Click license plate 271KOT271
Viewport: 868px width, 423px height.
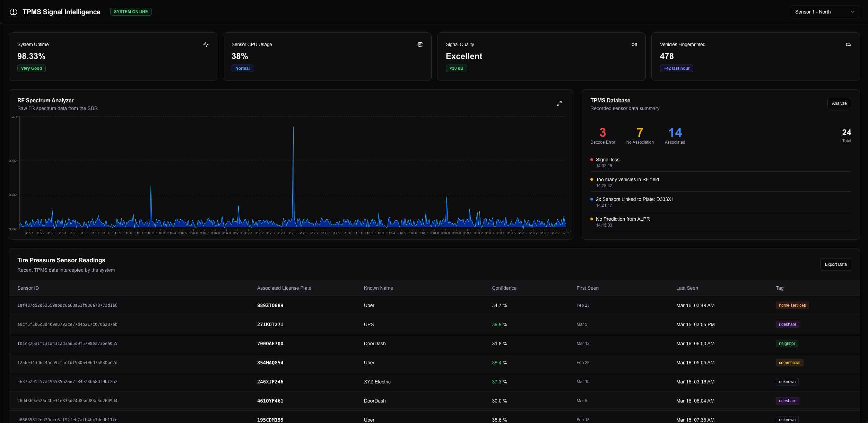[x=270, y=324]
